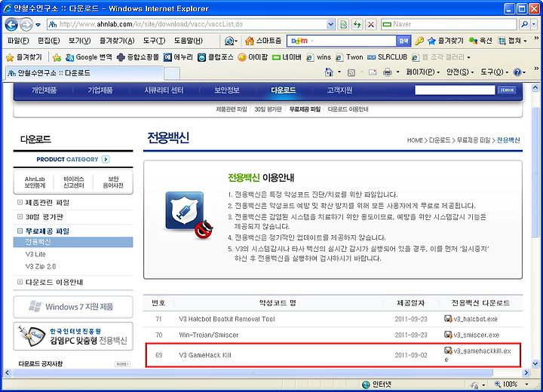The height and width of the screenshot is (392, 543).
Task: Collapse the 무료제공 파일 tree section
Action: pyautogui.click(x=20, y=231)
